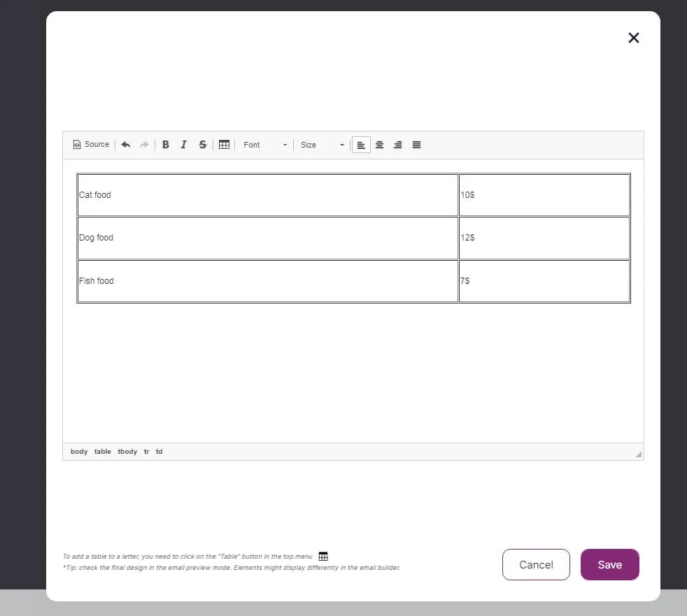The height and width of the screenshot is (616, 687).
Task: Justify the text
Action: tap(417, 145)
